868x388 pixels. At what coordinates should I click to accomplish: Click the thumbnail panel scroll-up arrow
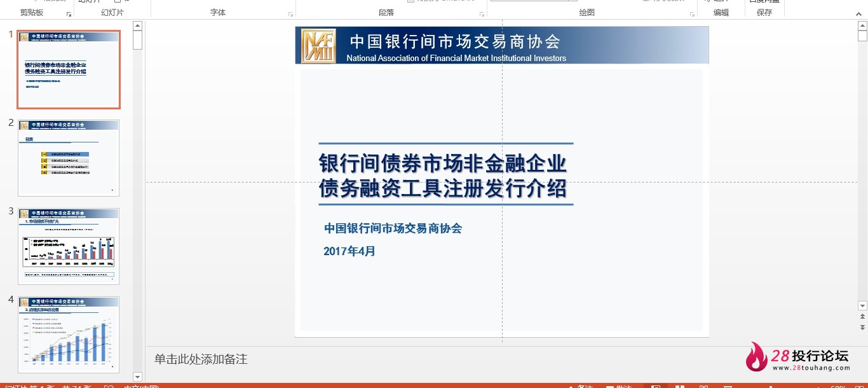tap(137, 25)
